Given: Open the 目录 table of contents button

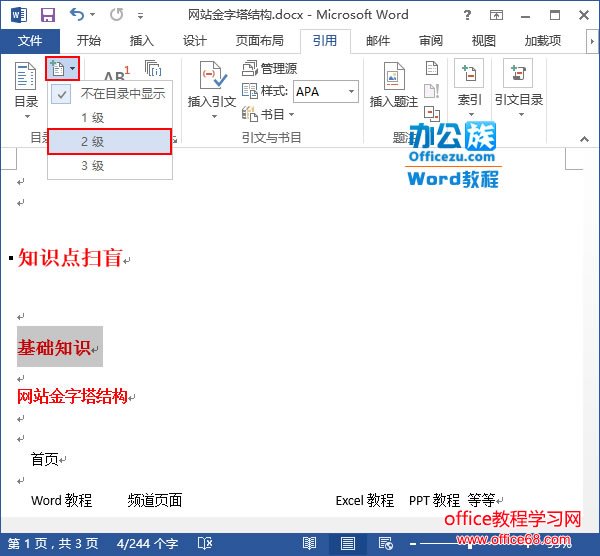Looking at the screenshot, I should click(x=26, y=90).
